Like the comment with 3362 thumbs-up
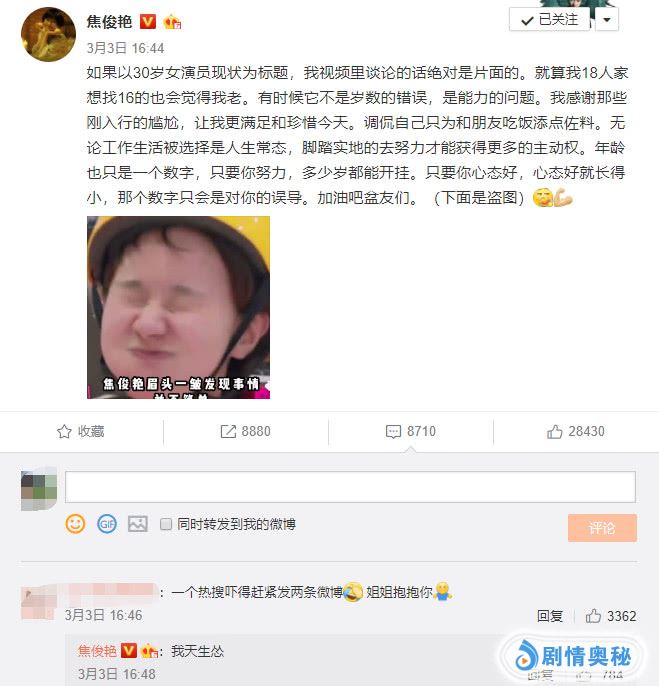Screen dimensions: 659x686 pyautogui.click(x=593, y=616)
